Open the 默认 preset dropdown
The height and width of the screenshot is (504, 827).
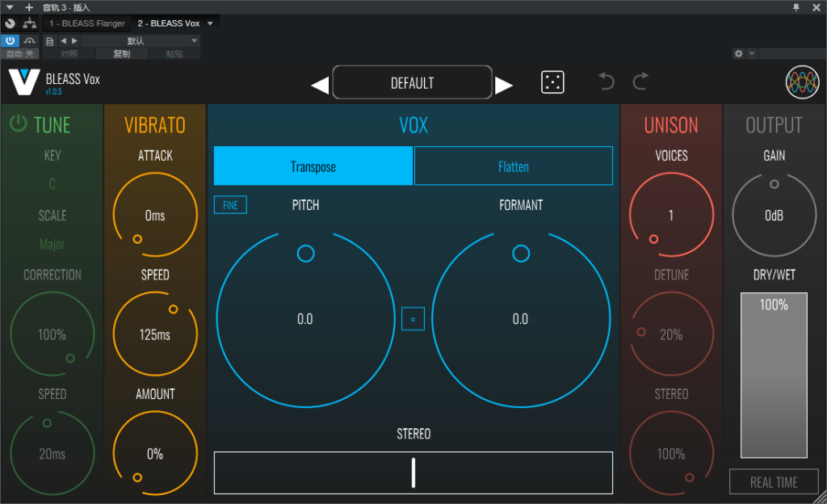pyautogui.click(x=140, y=40)
